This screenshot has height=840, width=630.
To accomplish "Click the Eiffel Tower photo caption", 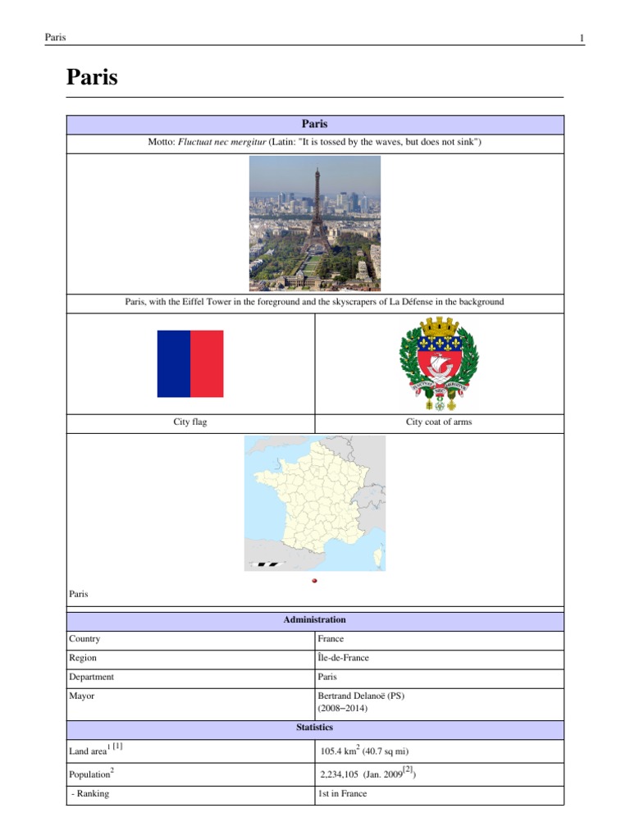I will tap(314, 302).
